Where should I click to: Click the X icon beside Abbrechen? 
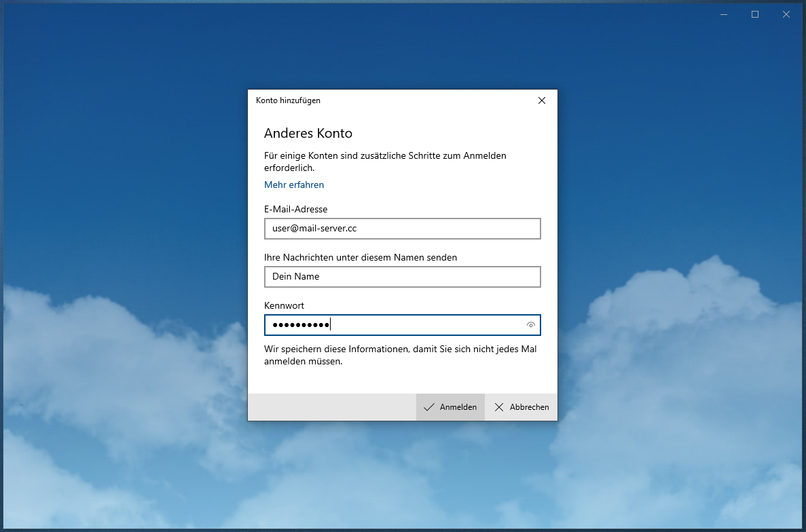[499, 407]
